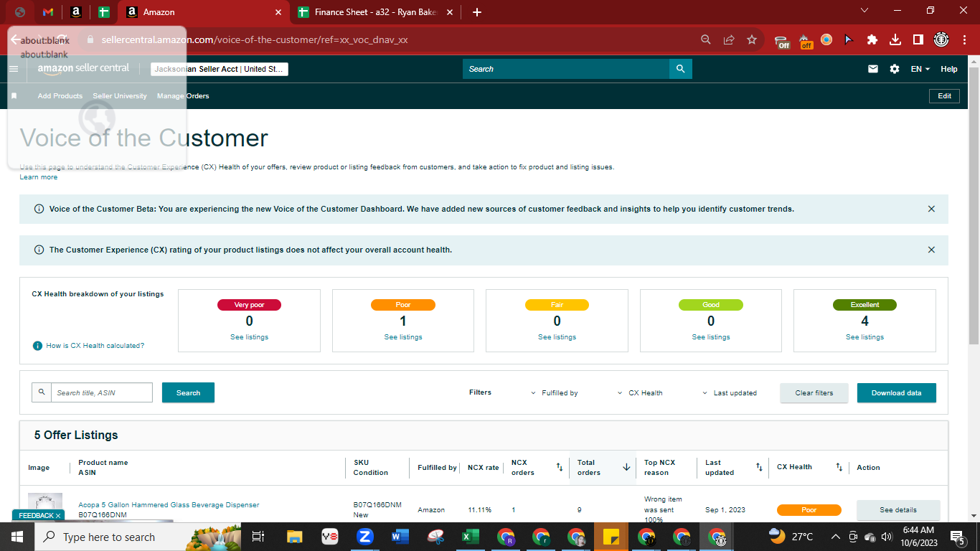The image size is (980, 551).
Task: Click See details for the Acopa dispenser
Action: point(898,510)
